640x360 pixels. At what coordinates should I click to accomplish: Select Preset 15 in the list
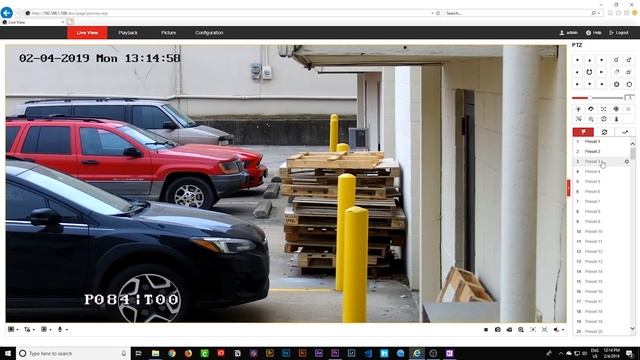(601, 282)
